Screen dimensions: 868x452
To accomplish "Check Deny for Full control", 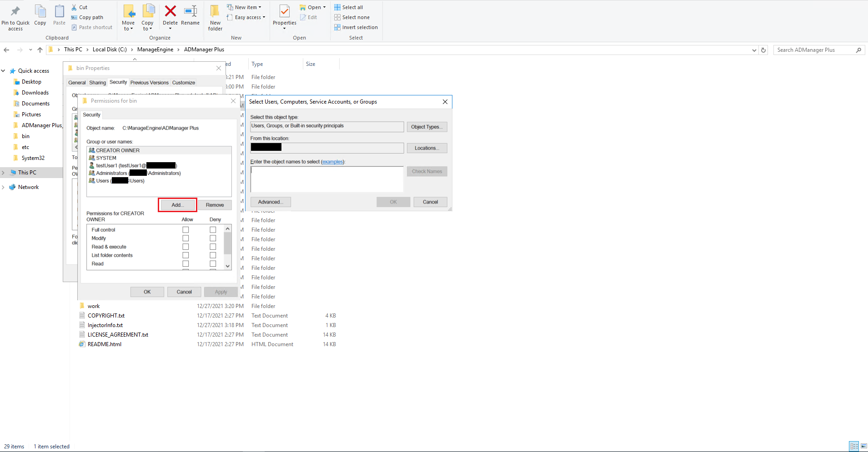I will click(213, 230).
